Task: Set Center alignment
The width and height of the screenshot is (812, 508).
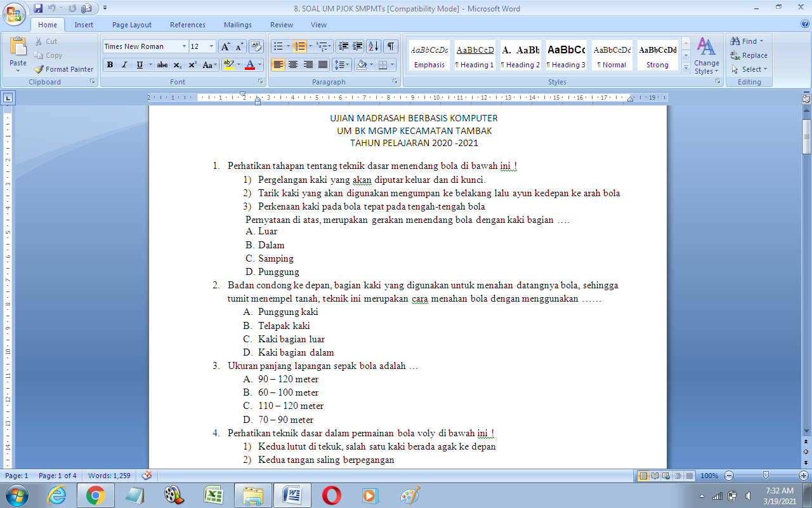Action: 292,65
